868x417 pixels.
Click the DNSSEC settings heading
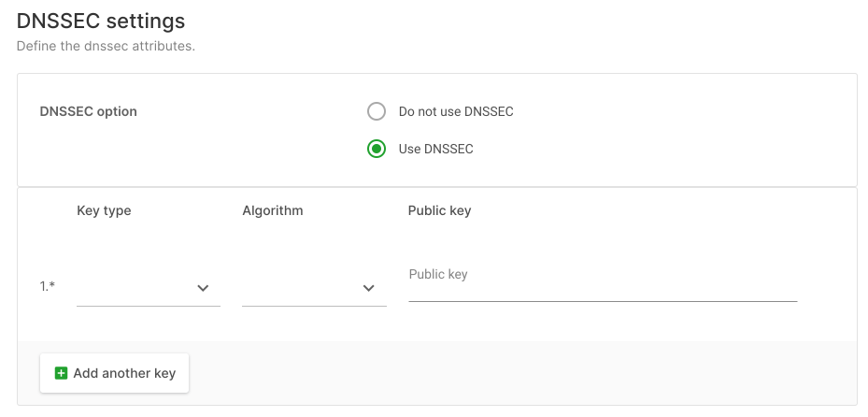pos(101,22)
